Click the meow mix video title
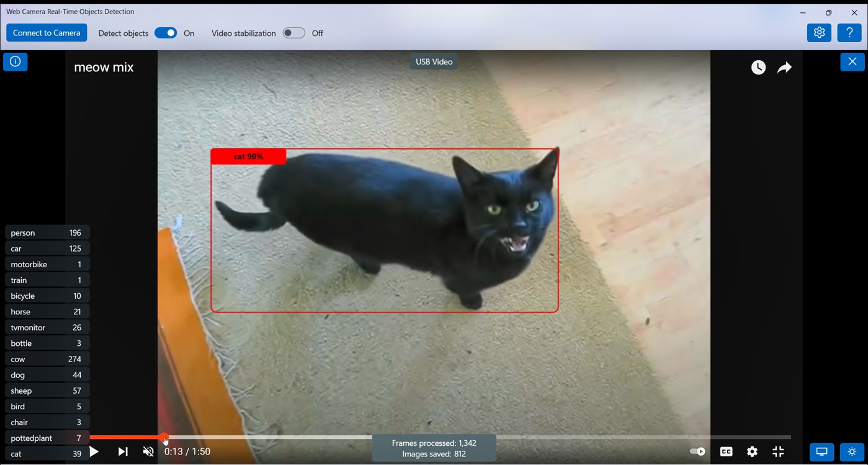 [x=104, y=68]
